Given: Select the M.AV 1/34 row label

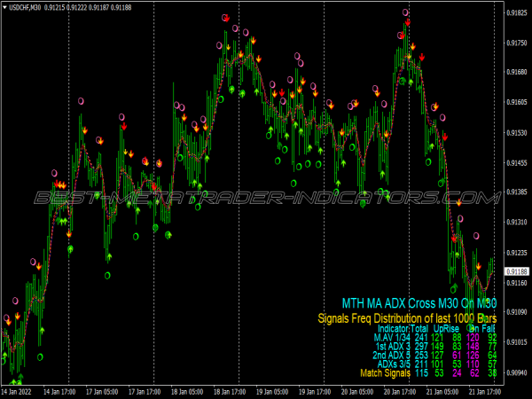Looking at the screenshot, I should pos(392,338).
